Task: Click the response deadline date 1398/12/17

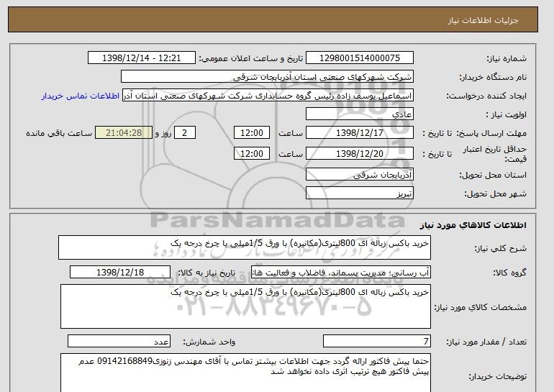Action: tap(359, 133)
